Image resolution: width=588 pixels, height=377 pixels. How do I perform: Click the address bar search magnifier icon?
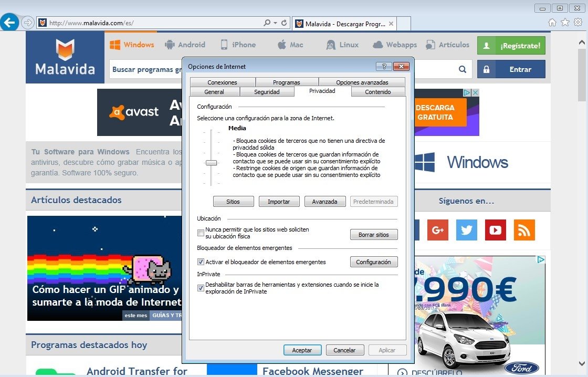point(267,23)
